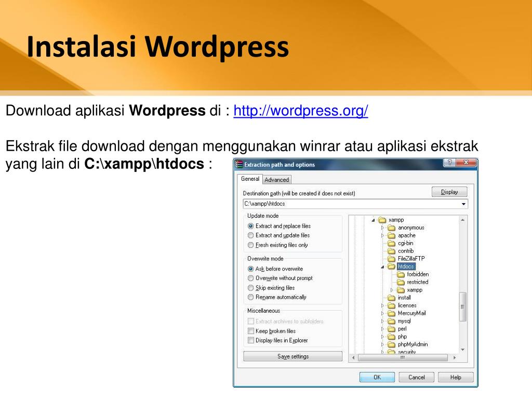Click the cgi-bin folder icon

coord(392,243)
